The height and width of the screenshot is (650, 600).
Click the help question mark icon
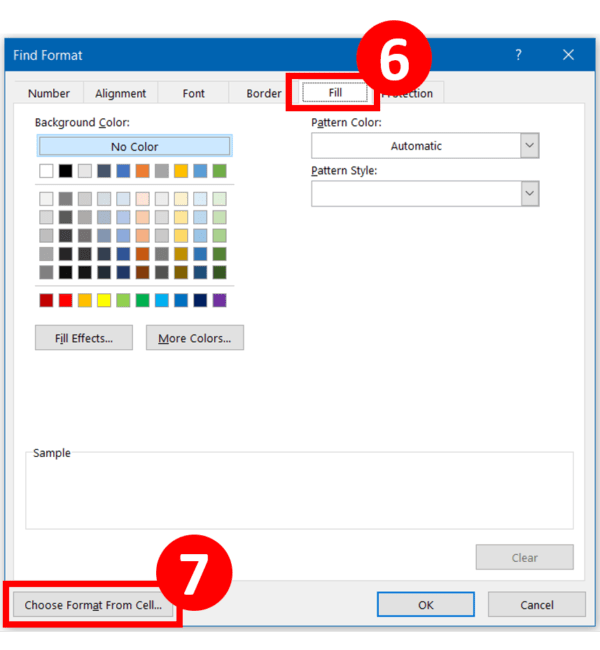(x=518, y=55)
